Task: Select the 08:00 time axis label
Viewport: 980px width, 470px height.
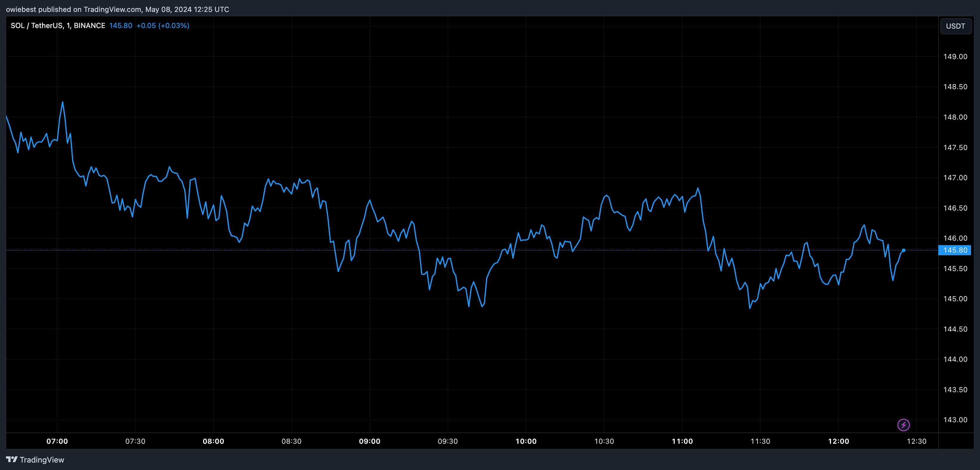Action: (x=213, y=441)
